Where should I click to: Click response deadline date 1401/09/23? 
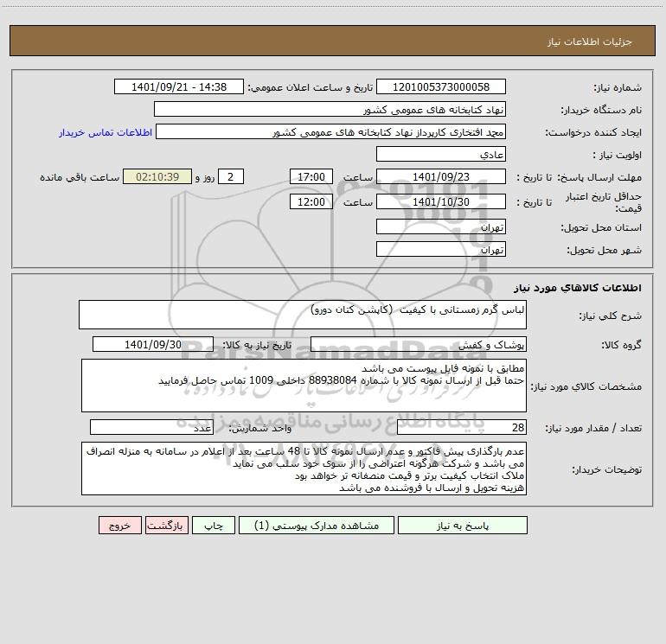[x=441, y=177]
